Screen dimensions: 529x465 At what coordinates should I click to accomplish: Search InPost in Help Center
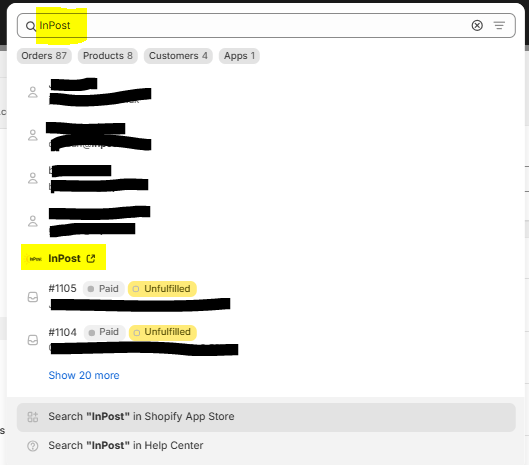point(266,445)
